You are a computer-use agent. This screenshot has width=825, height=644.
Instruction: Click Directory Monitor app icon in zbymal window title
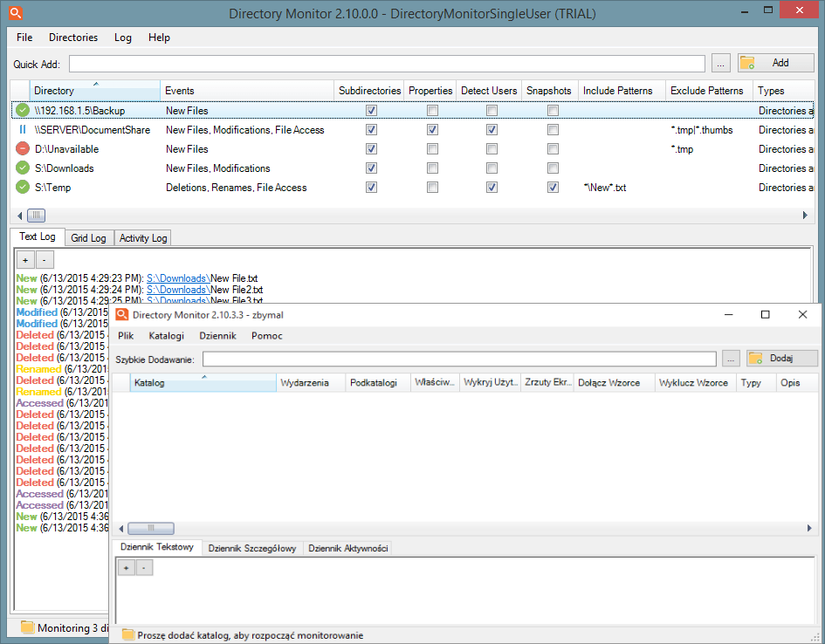(122, 314)
